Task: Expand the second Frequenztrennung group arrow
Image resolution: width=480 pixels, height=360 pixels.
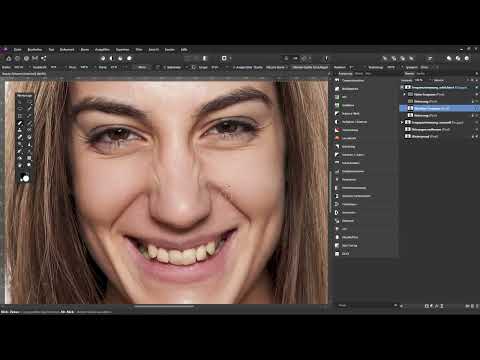Action: point(402,122)
